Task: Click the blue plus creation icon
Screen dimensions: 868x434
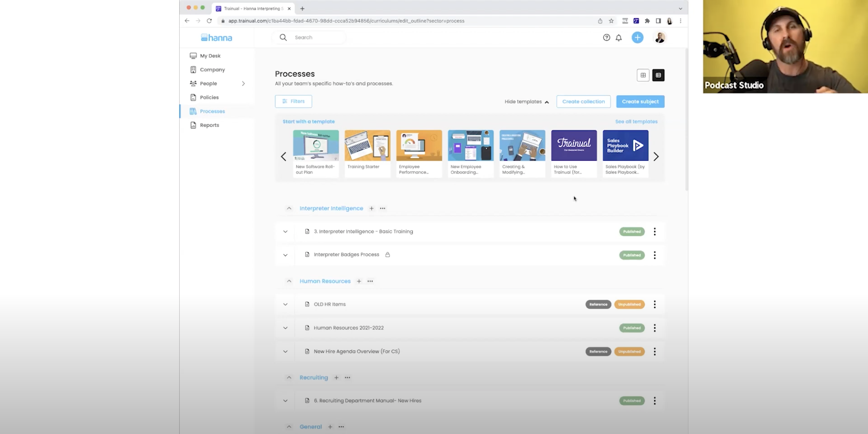Action: 637,37
